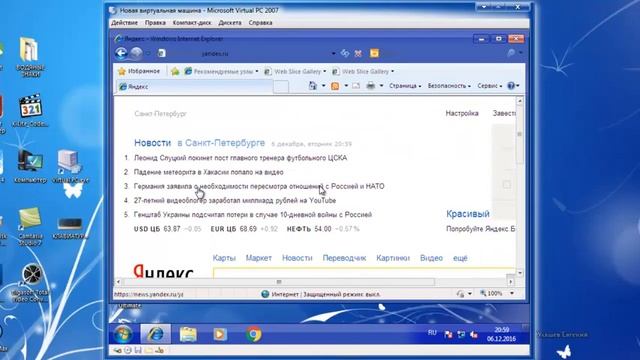
Task: Open news about 27-летний видеоблогер YouTube
Action: [x=235, y=200]
